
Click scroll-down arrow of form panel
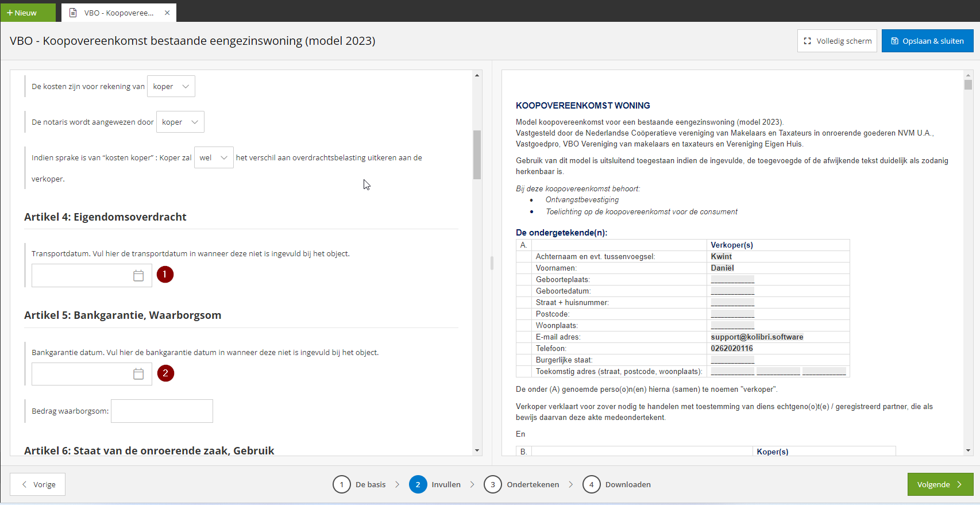pyautogui.click(x=477, y=451)
